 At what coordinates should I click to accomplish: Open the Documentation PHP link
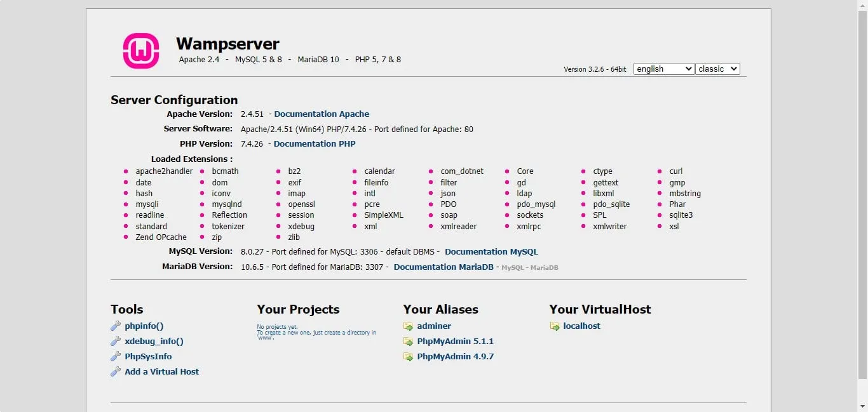(315, 144)
